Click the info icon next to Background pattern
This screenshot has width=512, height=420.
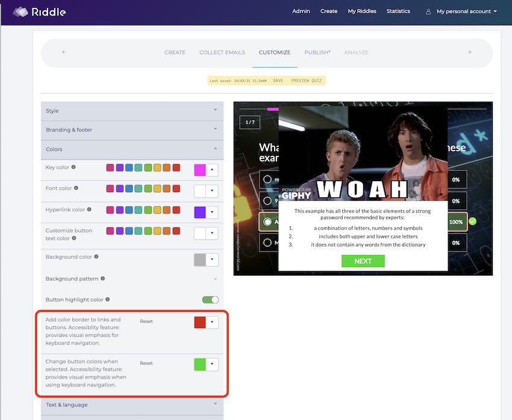pyautogui.click(x=103, y=279)
